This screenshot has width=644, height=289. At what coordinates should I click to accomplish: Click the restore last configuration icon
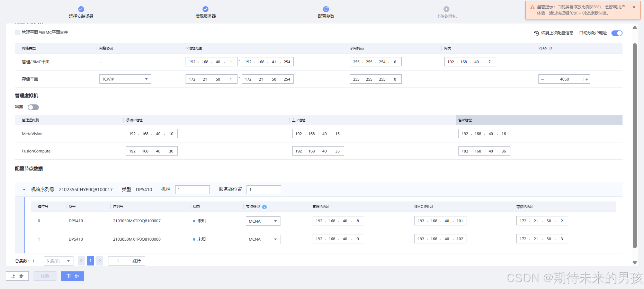536,33
